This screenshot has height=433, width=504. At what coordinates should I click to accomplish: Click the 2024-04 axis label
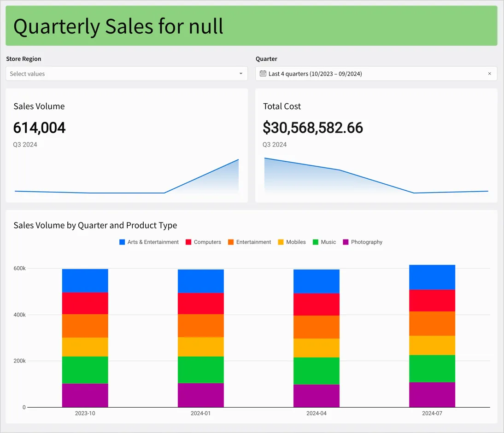(316, 413)
